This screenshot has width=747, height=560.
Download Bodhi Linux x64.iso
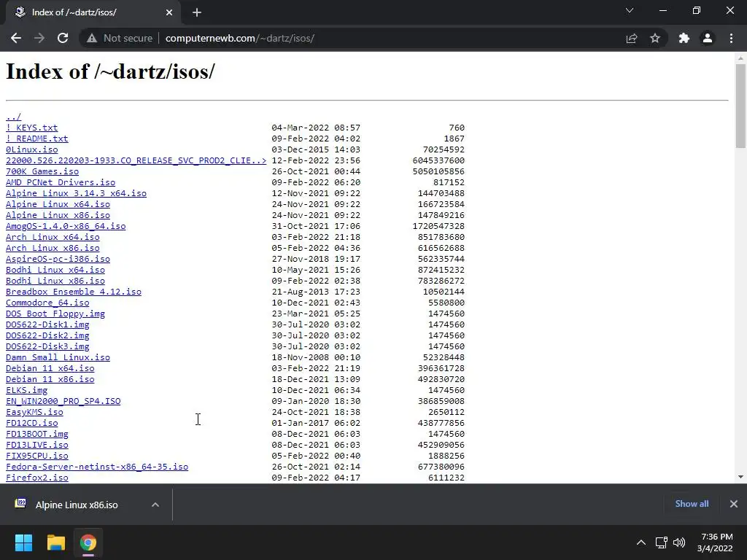tap(55, 270)
